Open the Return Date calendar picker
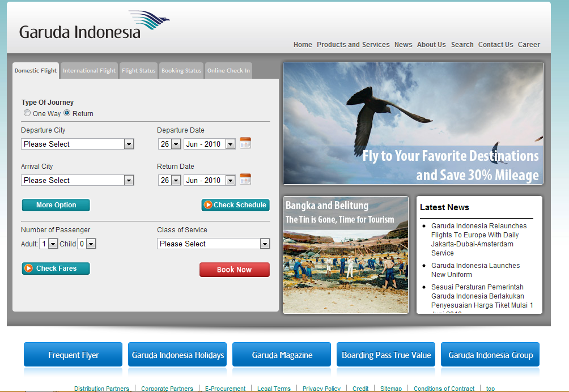Viewport: 569px width, 392px height. [x=245, y=180]
